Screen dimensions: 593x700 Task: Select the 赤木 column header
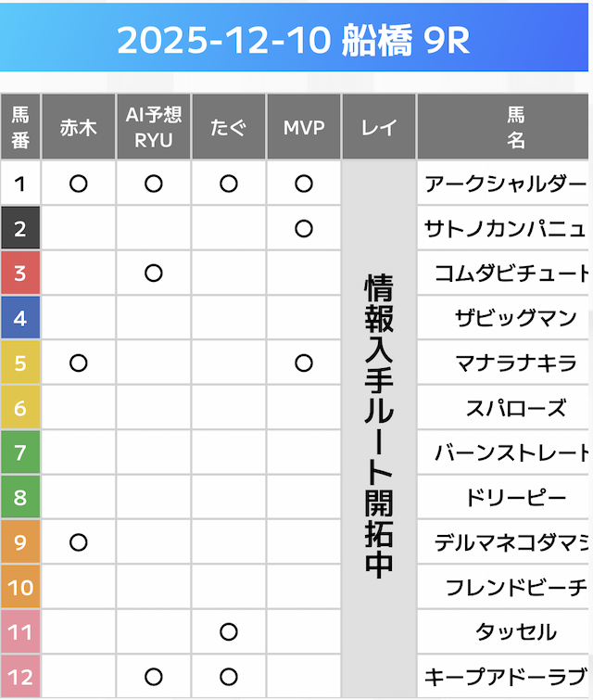tap(79, 128)
